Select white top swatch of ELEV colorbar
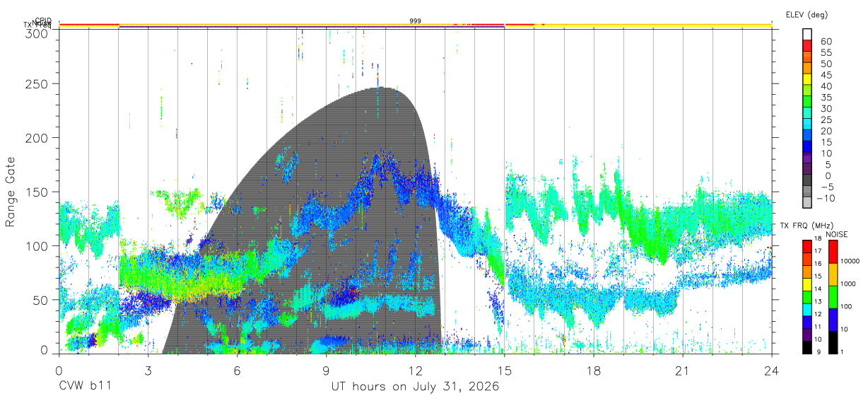The image size is (868, 401). pyautogui.click(x=807, y=35)
